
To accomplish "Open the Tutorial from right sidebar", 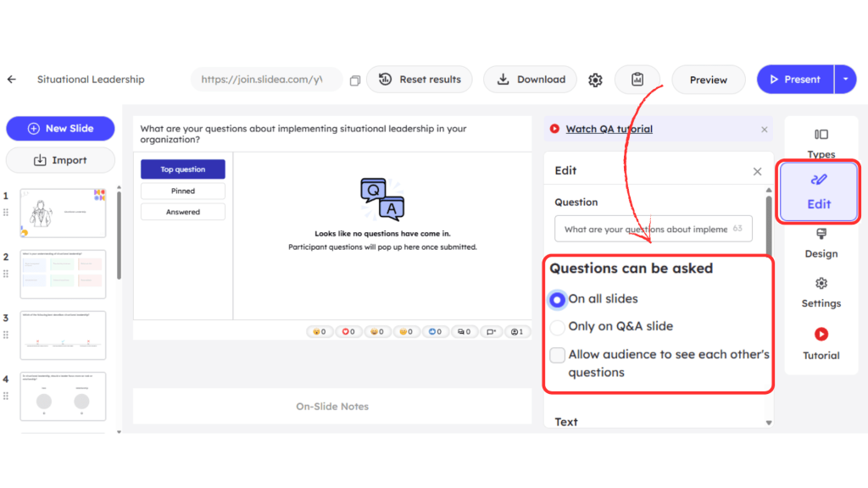I will 821,343.
